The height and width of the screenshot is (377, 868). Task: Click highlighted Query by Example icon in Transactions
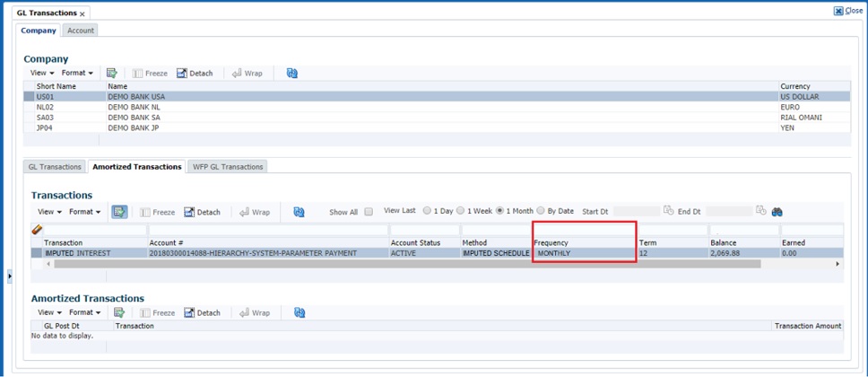pyautogui.click(x=119, y=212)
